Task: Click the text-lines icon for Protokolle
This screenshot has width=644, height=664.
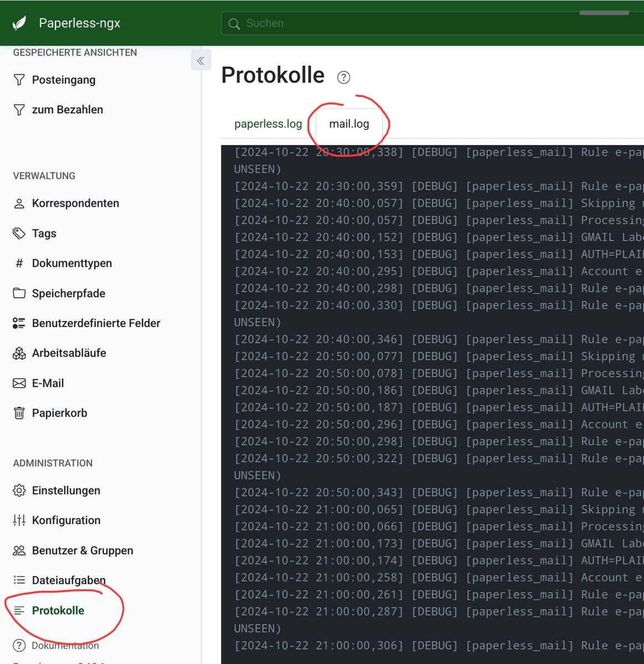Action: point(19,610)
